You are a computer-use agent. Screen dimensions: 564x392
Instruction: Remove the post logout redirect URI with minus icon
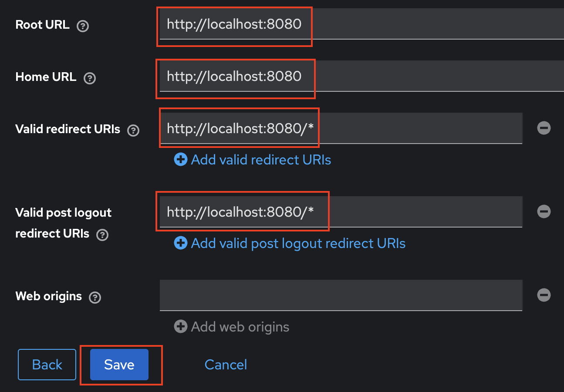(544, 211)
